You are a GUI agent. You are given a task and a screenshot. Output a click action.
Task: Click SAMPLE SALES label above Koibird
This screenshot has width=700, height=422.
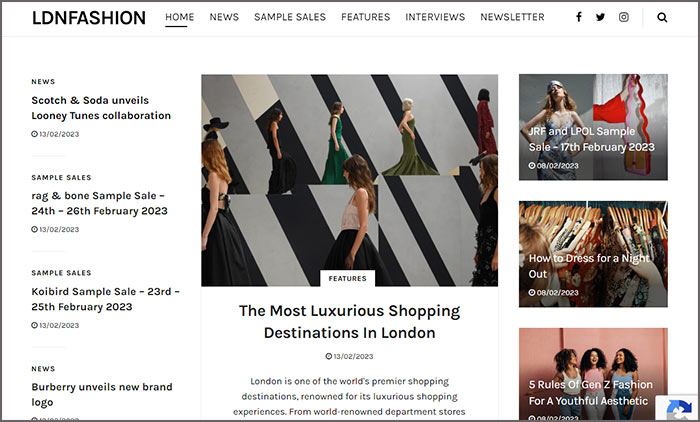click(61, 273)
